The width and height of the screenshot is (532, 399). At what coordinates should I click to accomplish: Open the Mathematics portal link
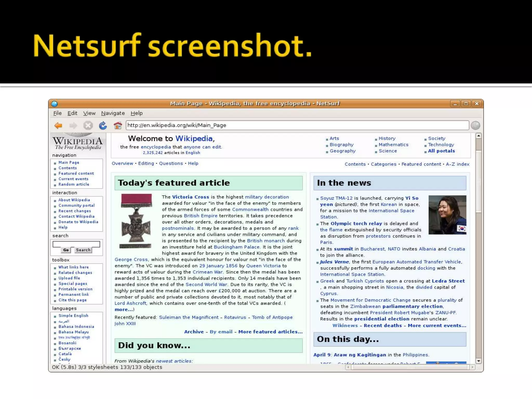coord(393,145)
